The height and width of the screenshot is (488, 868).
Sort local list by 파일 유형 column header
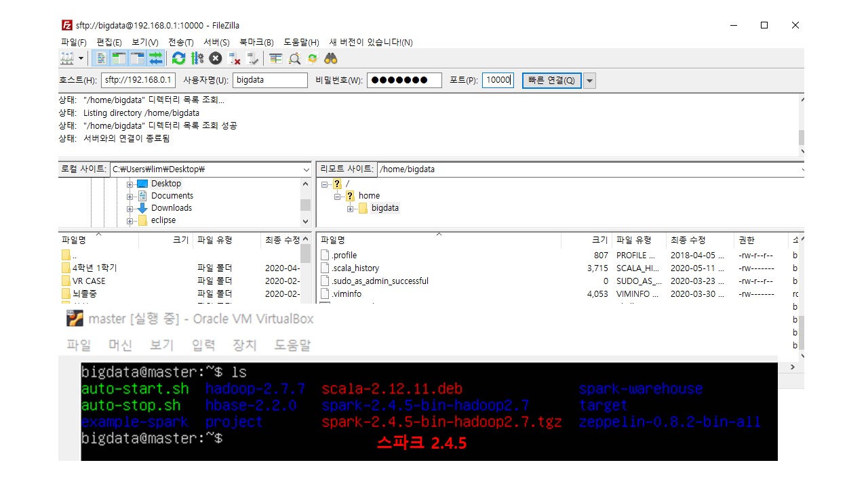(226, 240)
